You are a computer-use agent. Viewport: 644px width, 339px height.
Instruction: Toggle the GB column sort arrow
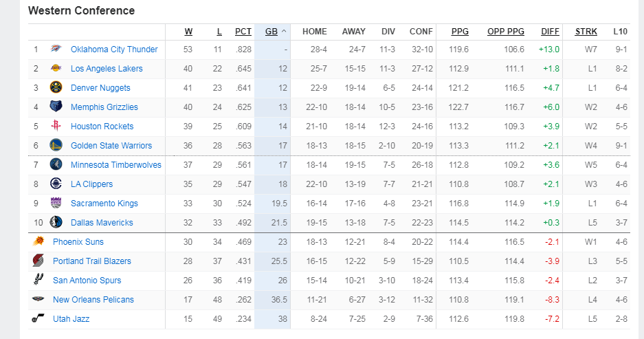coord(284,32)
